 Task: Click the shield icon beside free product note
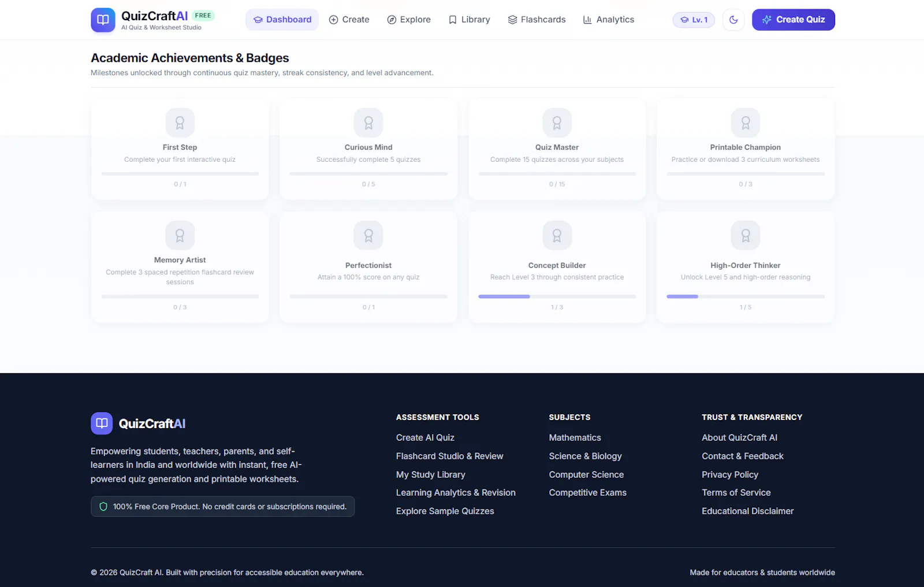tap(103, 507)
